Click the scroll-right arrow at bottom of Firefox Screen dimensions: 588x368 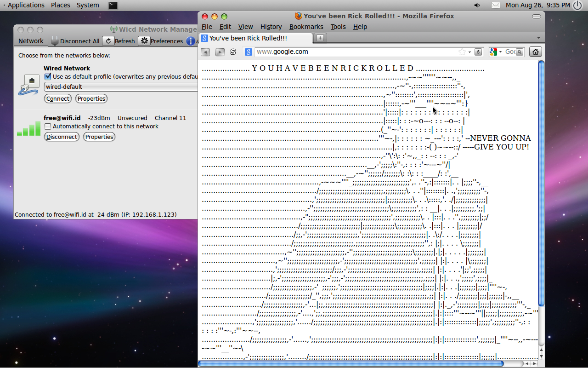[x=534, y=363]
